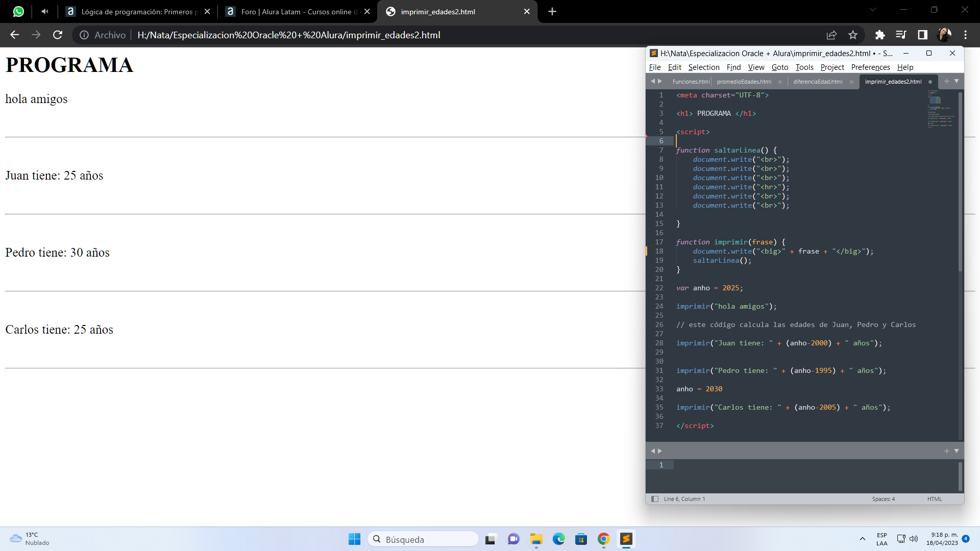980x551 pixels.
Task: Open the Selection menu in Sublime Text
Action: point(704,67)
